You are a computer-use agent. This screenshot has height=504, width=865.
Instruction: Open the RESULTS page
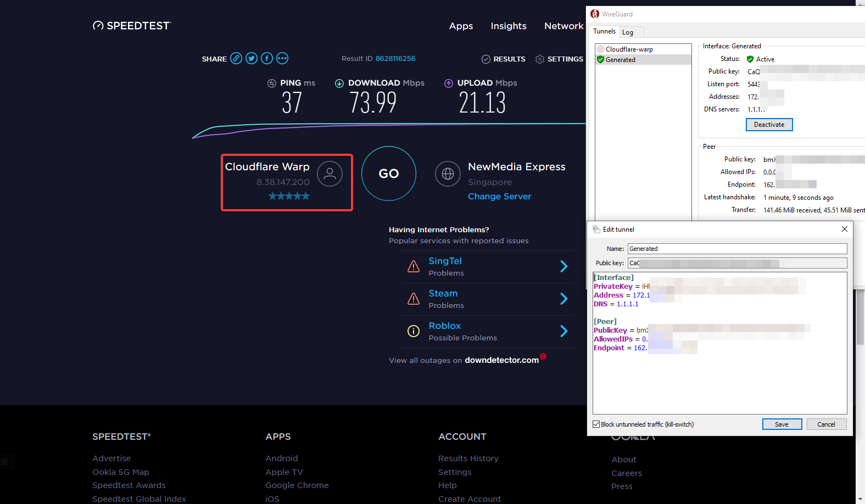(x=503, y=59)
